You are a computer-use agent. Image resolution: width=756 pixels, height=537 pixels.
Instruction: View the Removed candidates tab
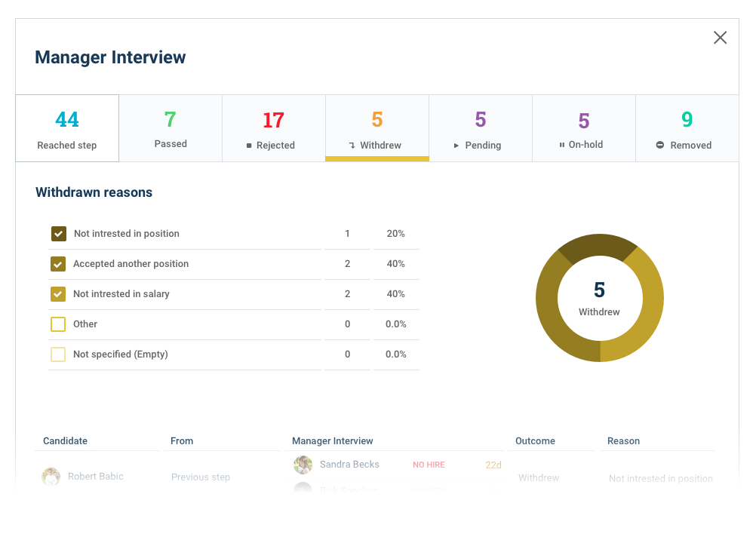687,128
